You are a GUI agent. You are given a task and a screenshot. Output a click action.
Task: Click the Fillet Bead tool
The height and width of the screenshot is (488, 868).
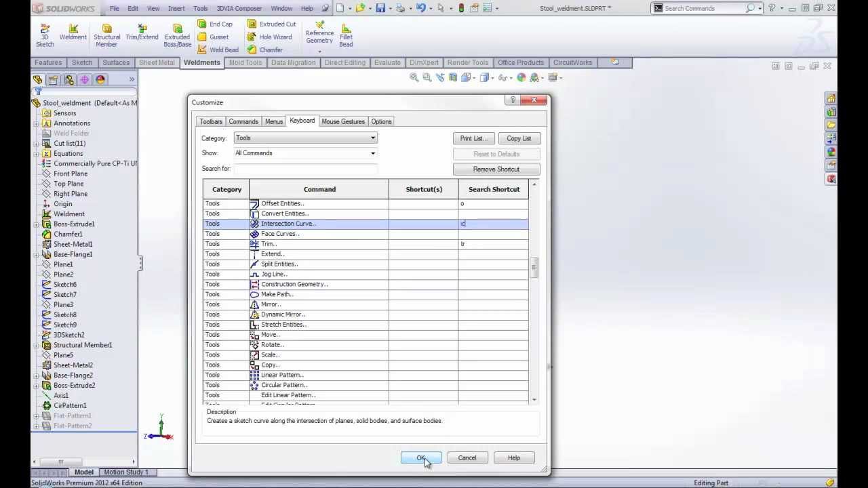tap(346, 35)
